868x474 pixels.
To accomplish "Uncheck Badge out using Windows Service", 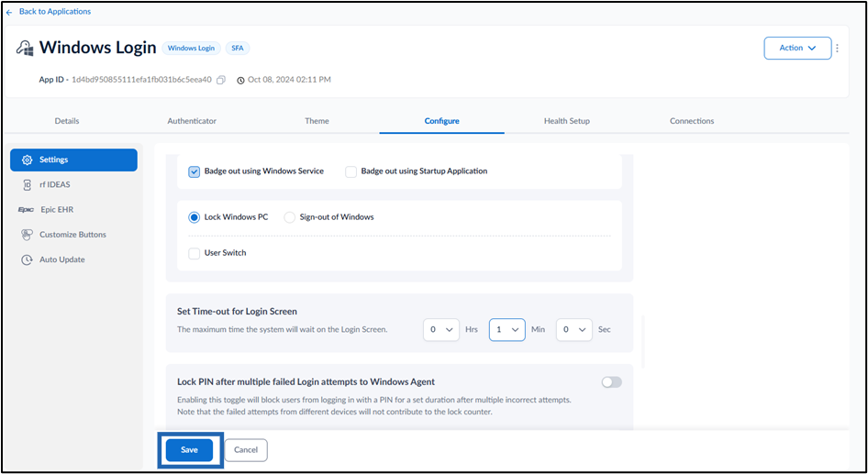I will pyautogui.click(x=195, y=172).
